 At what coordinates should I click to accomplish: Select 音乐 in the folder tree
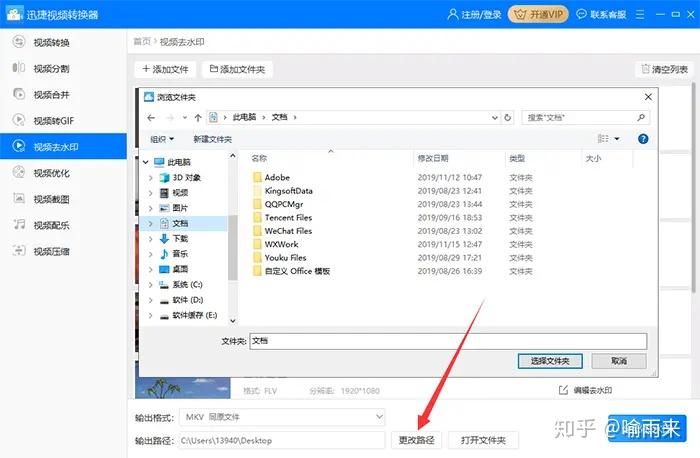point(180,254)
